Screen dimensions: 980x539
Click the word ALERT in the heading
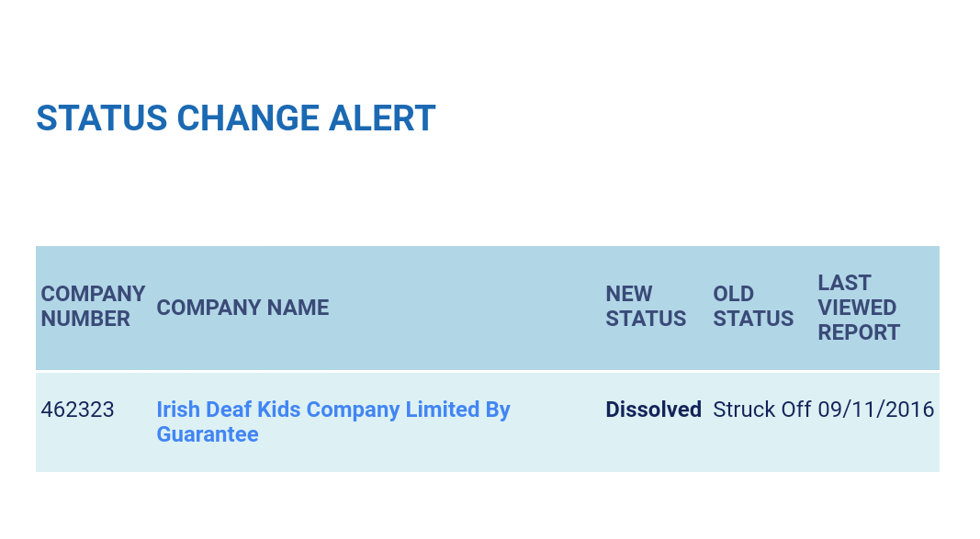click(x=382, y=118)
